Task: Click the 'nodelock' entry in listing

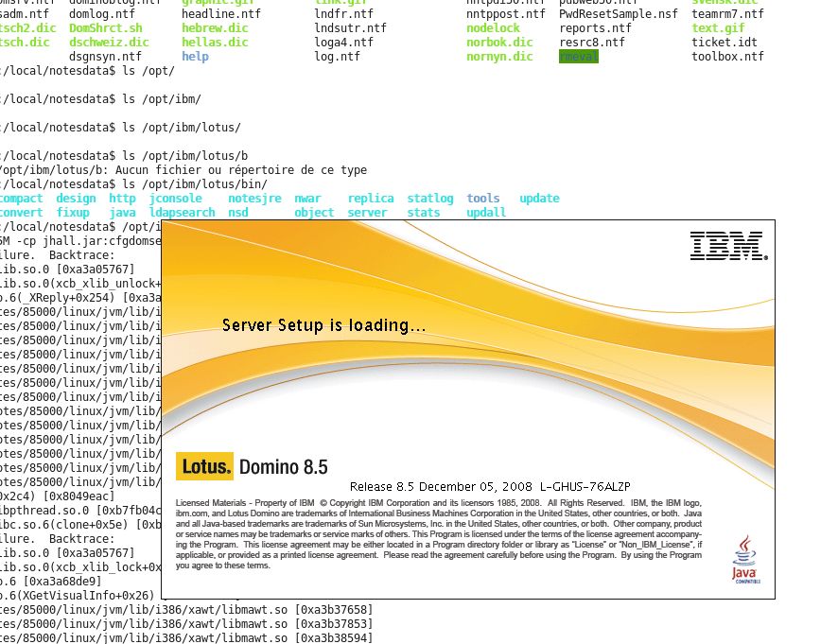Action: tap(493, 28)
